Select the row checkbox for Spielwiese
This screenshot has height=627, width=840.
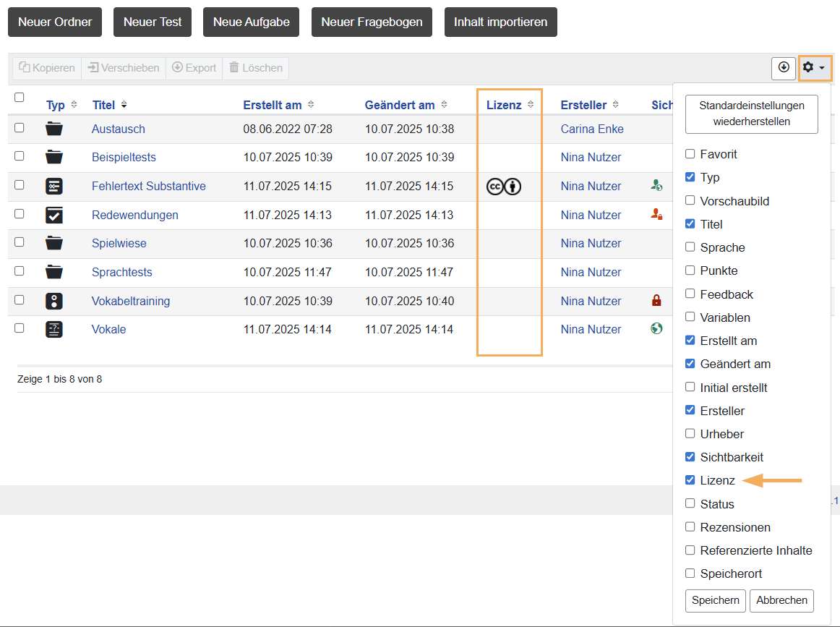coord(20,242)
